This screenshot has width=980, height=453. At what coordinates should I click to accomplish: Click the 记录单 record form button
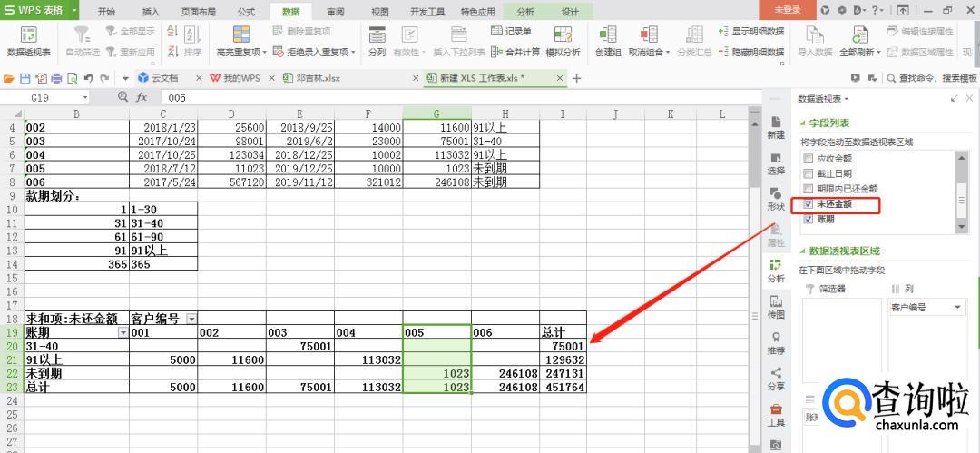[511, 31]
